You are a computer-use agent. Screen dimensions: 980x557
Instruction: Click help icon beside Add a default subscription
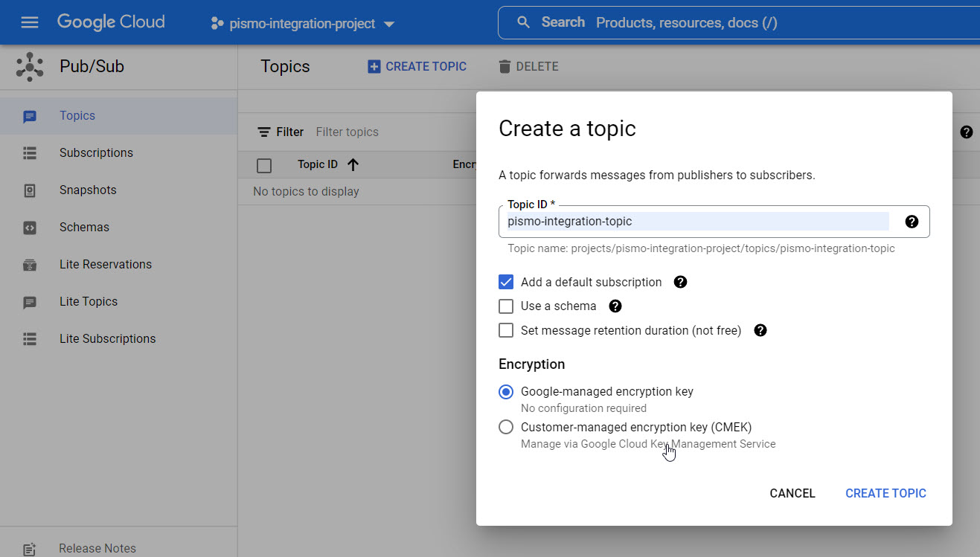point(680,283)
